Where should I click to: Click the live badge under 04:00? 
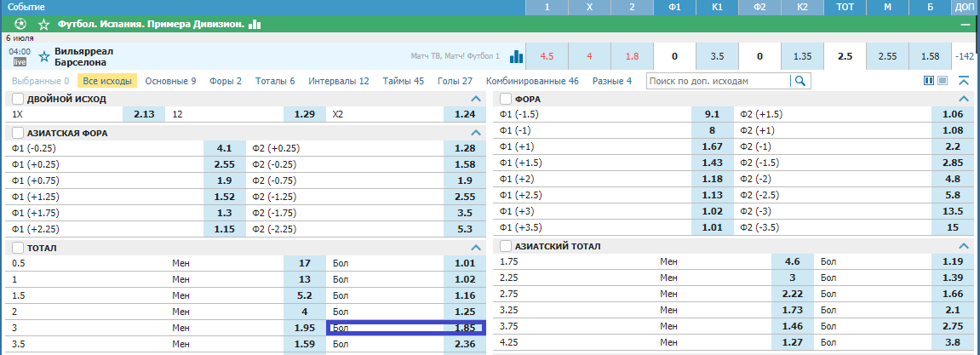point(20,62)
